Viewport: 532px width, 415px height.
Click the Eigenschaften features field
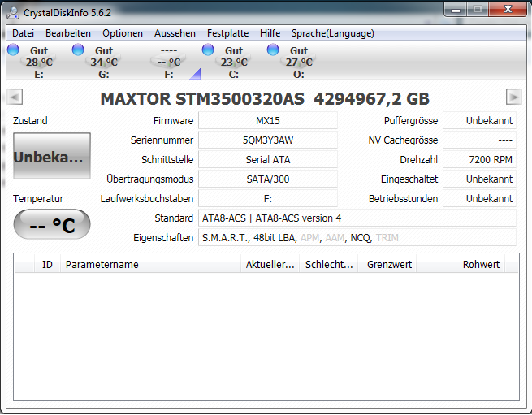click(x=357, y=237)
